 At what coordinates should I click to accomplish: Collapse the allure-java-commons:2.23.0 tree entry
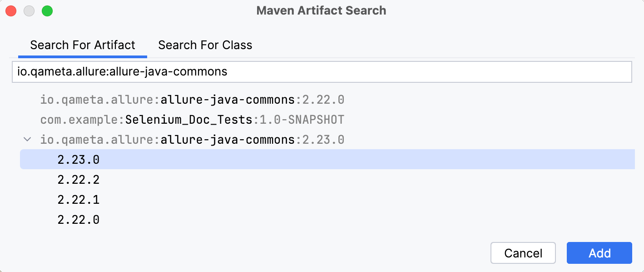(x=27, y=139)
